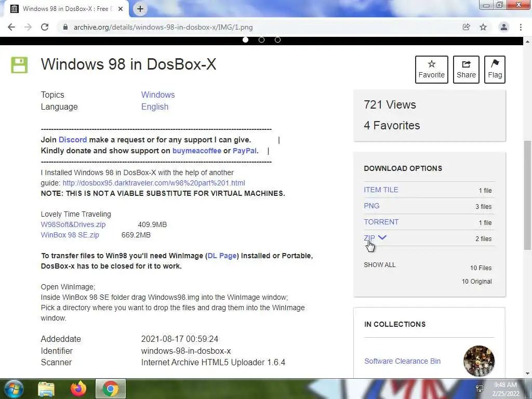Click the page vertical scrollbar thumb
Image resolution: width=532 pixels, height=399 pixels.
click(527, 195)
